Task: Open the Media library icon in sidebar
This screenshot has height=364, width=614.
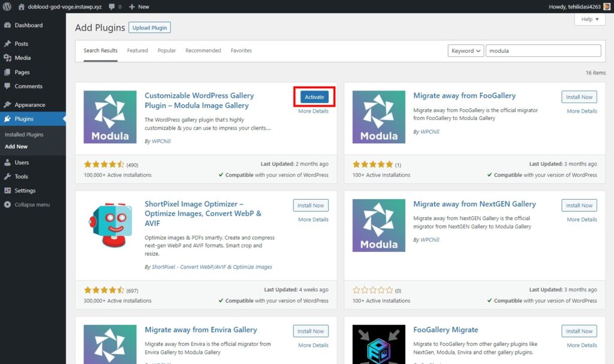Action: coord(7,58)
